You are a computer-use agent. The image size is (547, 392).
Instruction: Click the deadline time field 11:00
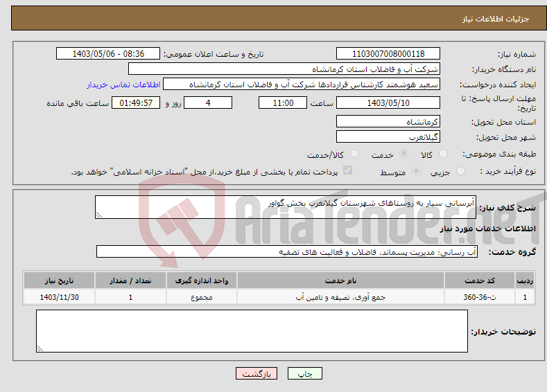pyautogui.click(x=283, y=103)
